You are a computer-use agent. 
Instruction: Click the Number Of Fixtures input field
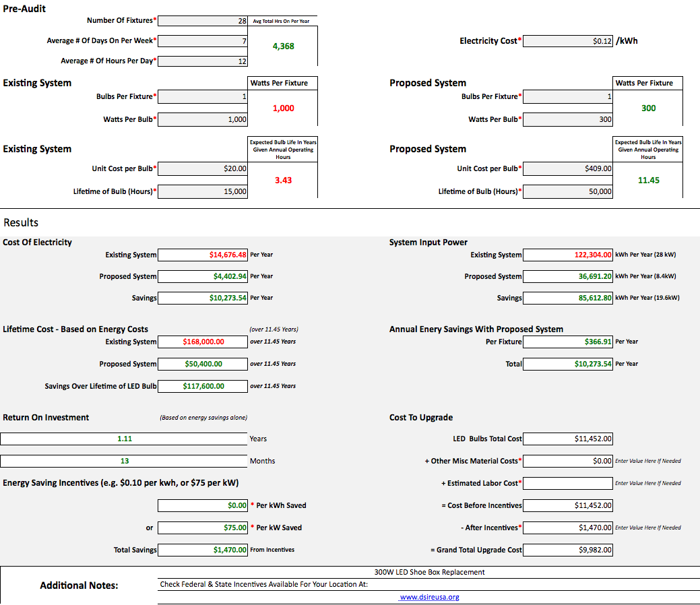click(x=203, y=21)
